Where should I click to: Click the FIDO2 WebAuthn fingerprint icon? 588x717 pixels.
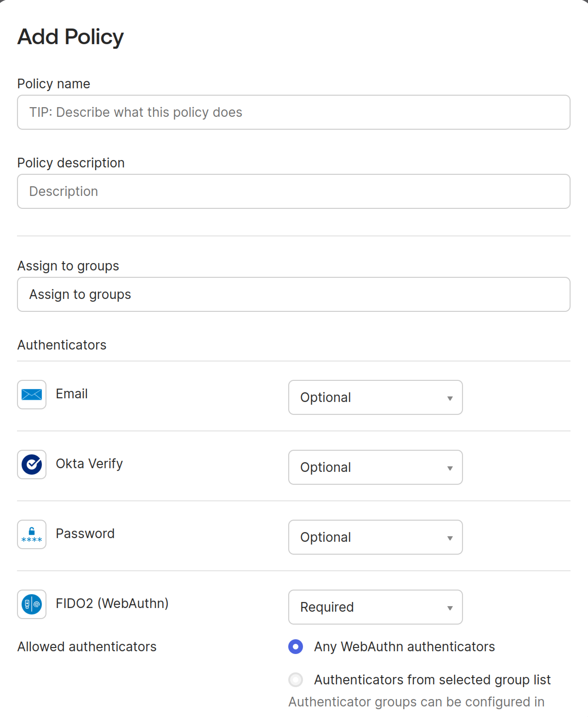pyautogui.click(x=31, y=604)
